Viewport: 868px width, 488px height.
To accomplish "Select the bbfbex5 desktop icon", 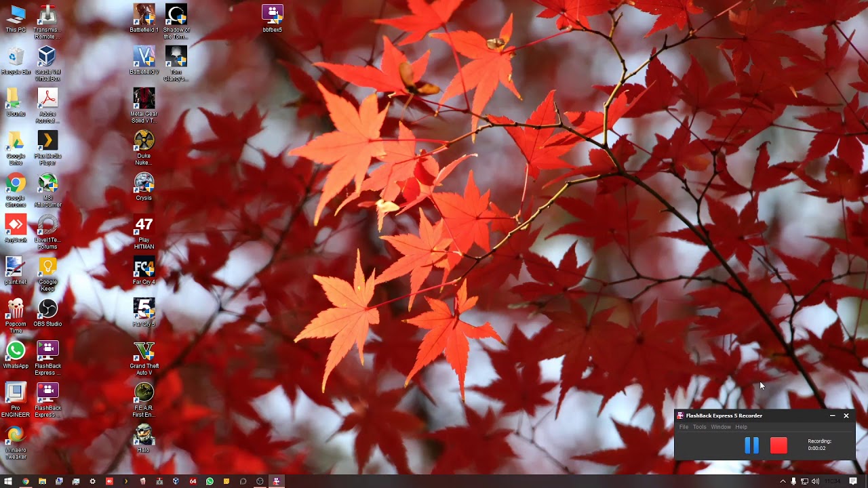I will [x=273, y=18].
